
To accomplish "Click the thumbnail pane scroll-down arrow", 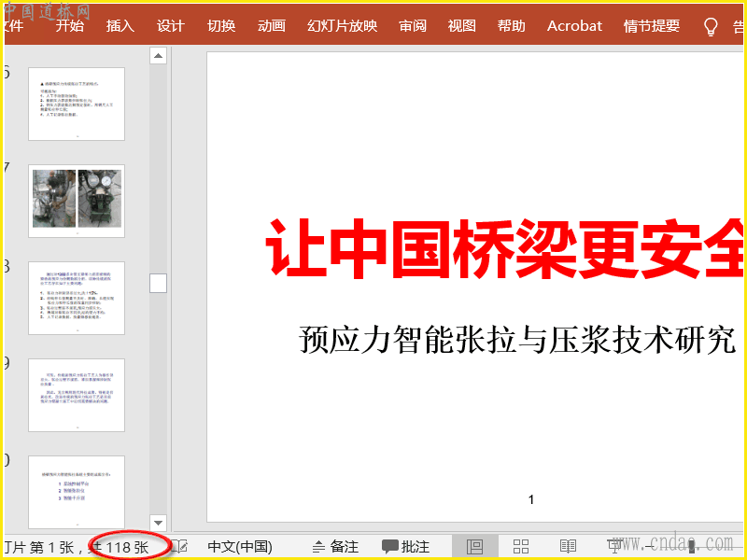I will coord(158,523).
